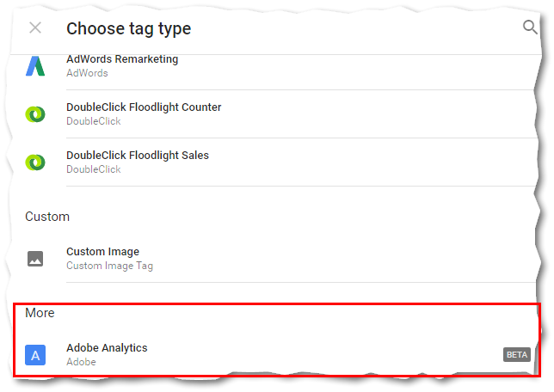Open the tag type search
Image resolution: width=554 pixels, height=392 pixels.
coord(530,28)
